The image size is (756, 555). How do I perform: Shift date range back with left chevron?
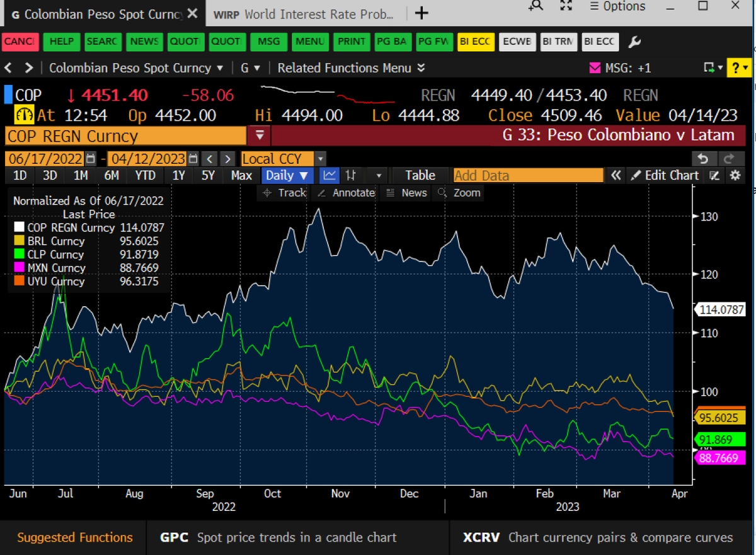[x=210, y=159]
